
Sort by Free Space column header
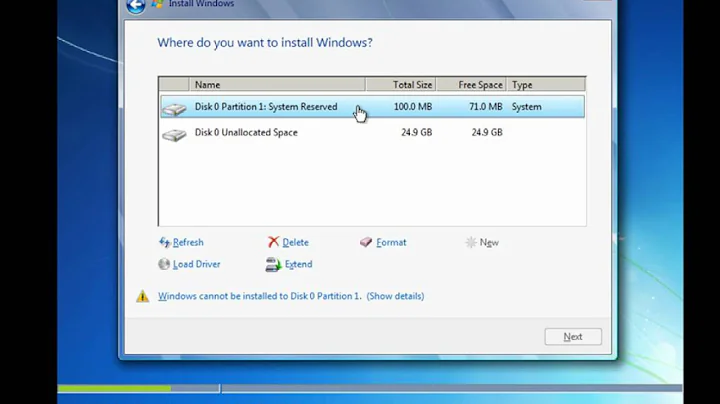pyautogui.click(x=472, y=84)
